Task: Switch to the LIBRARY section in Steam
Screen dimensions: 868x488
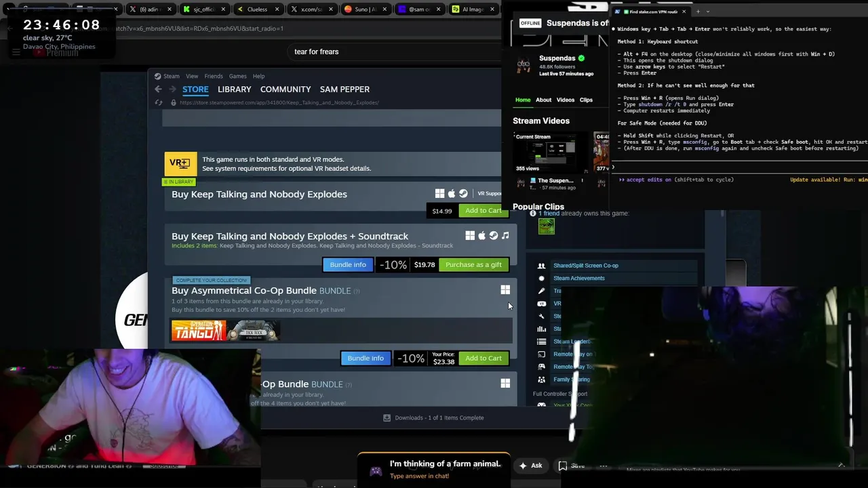Action: pyautogui.click(x=234, y=89)
